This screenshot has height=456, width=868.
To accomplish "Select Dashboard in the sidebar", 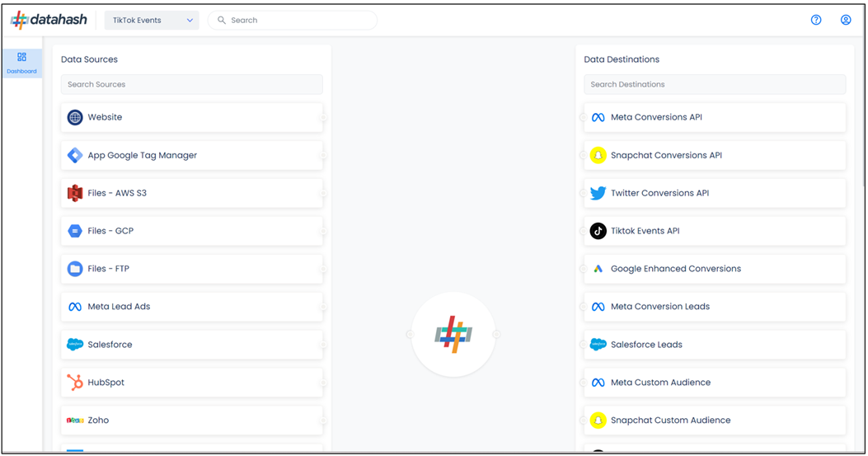I will 21,63.
